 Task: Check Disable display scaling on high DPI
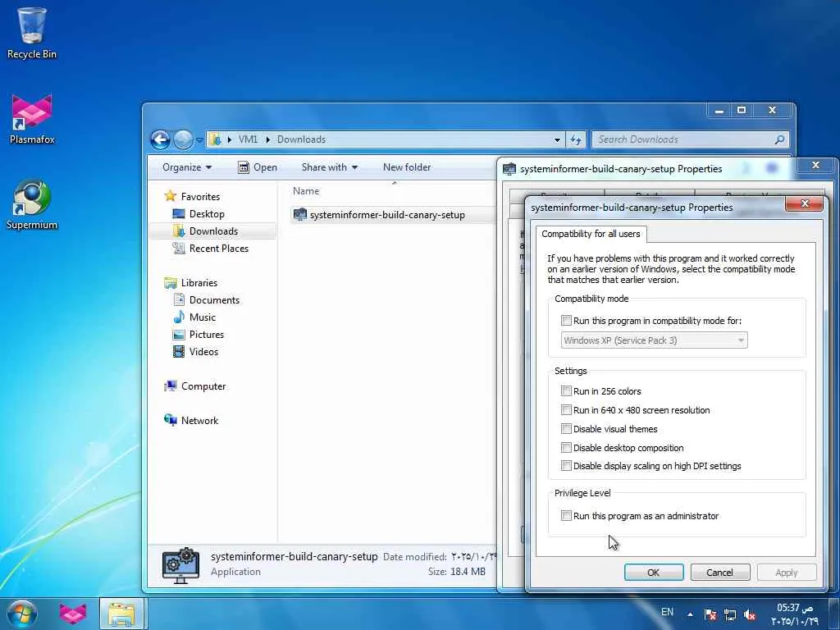pyautogui.click(x=566, y=466)
